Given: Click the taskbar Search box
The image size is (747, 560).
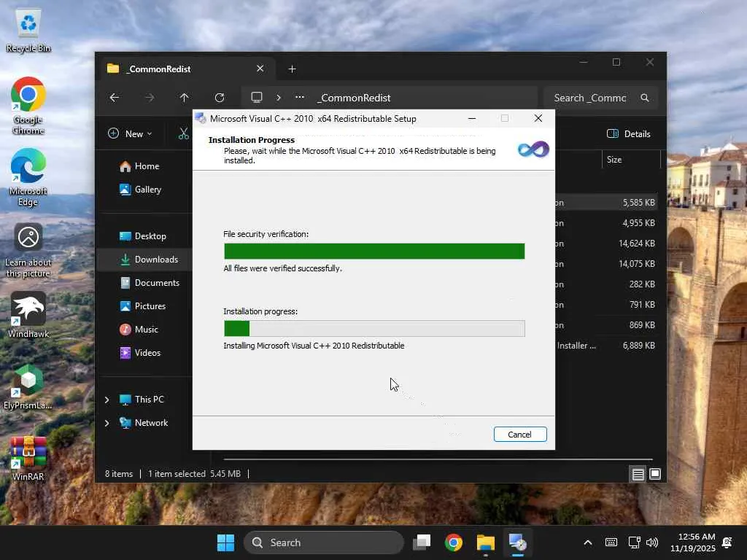Looking at the screenshot, I should tap(324, 542).
